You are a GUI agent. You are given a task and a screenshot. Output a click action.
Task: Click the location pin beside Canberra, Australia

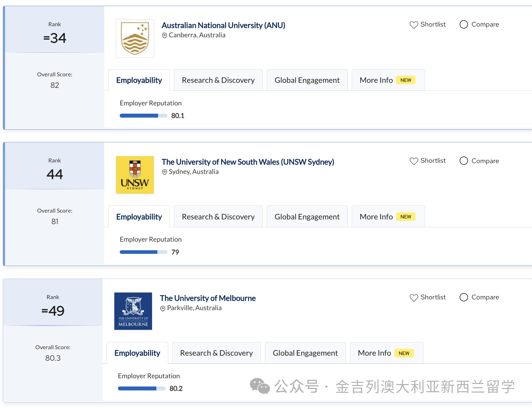tap(165, 35)
